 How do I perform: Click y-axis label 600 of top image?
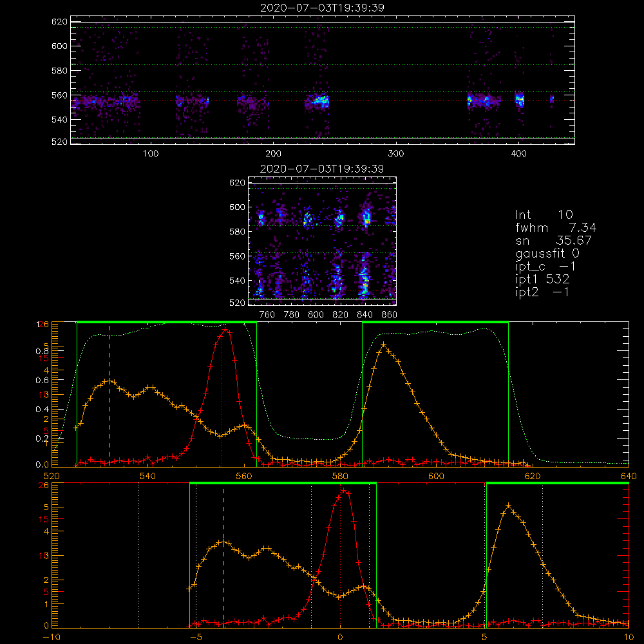click(x=59, y=46)
